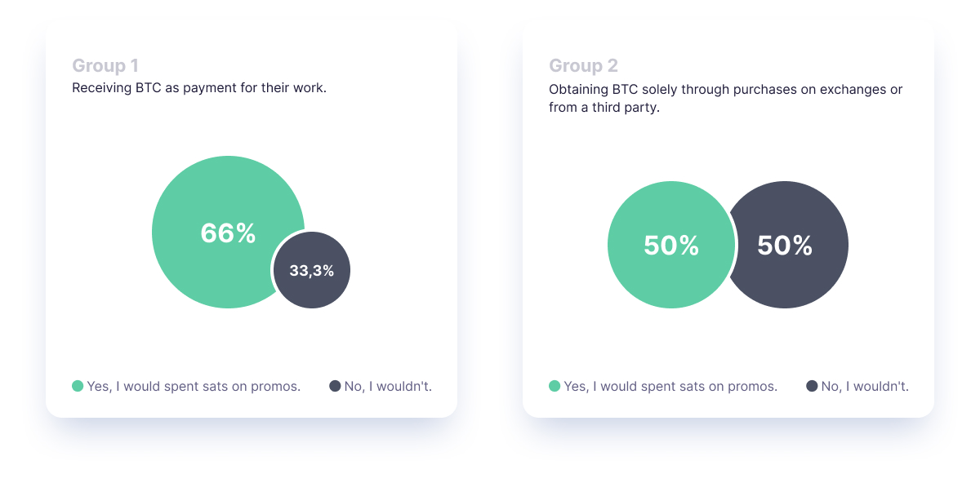Toggle Group 2's "No, I wouldn't." legend label

click(x=865, y=386)
